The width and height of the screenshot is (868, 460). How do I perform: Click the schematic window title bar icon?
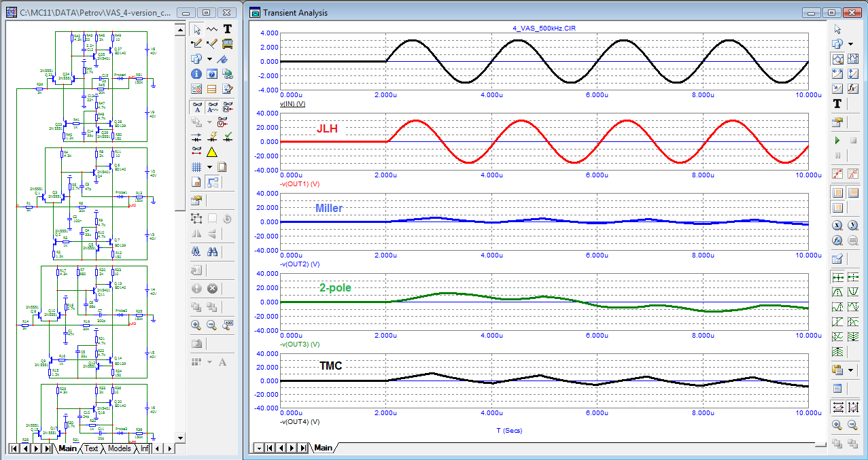(x=11, y=12)
